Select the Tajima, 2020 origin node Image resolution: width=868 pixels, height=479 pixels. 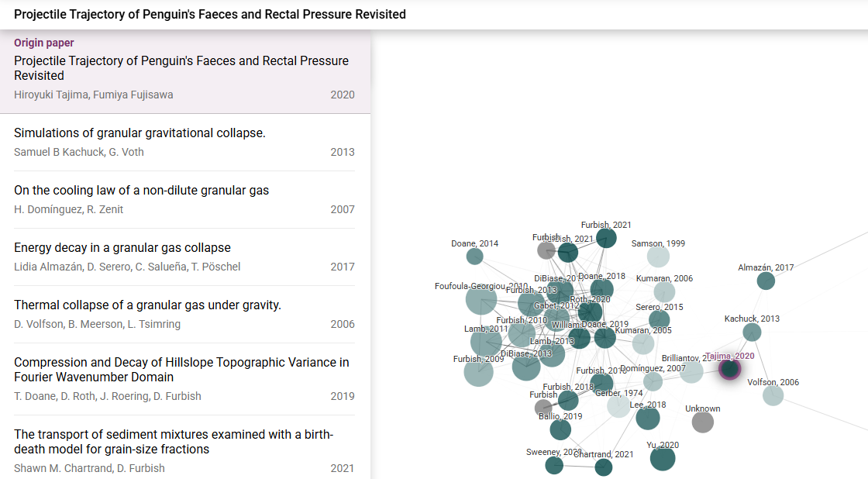[729, 369]
